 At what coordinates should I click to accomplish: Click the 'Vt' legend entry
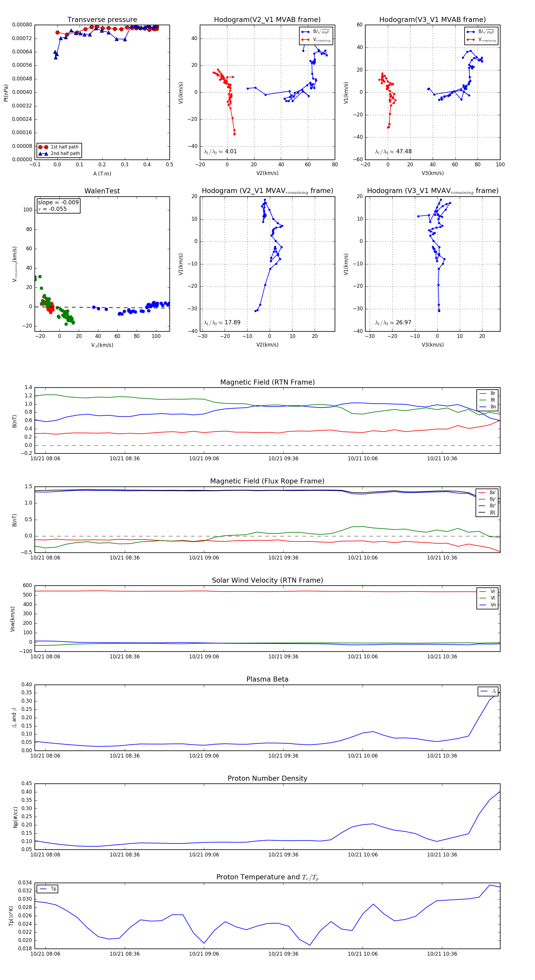pyautogui.click(x=487, y=598)
